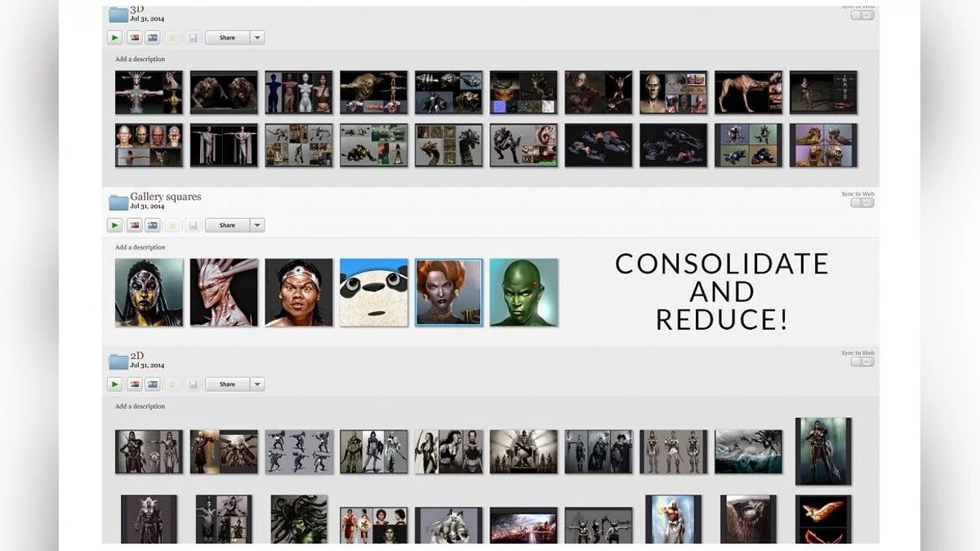Select the green-skinned bald head thumbnail
The image size is (980, 551).
524,292
